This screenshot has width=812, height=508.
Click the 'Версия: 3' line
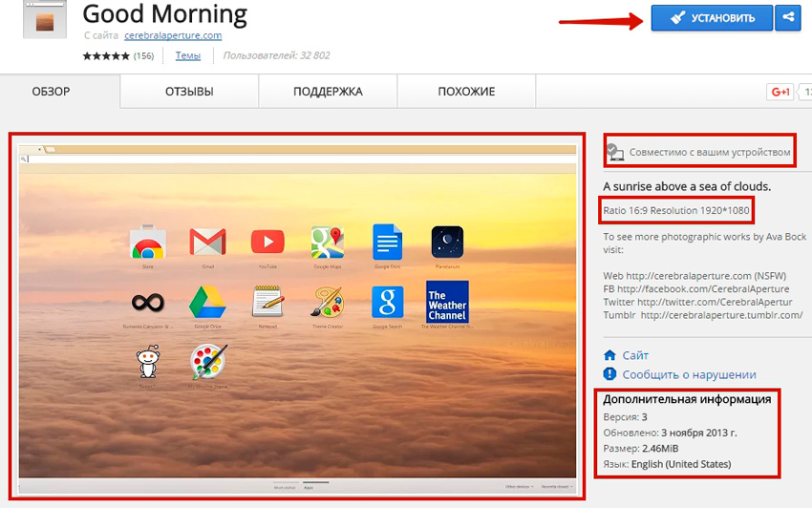coord(625,417)
